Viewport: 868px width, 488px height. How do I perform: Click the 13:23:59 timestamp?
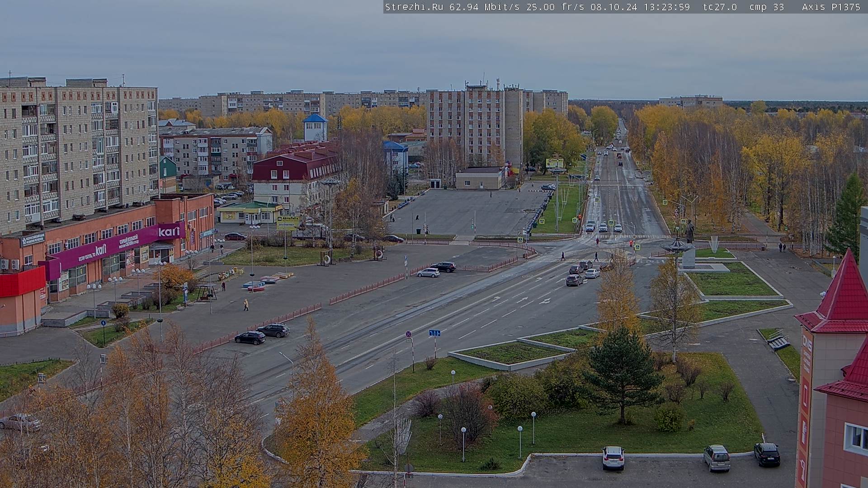tap(666, 7)
